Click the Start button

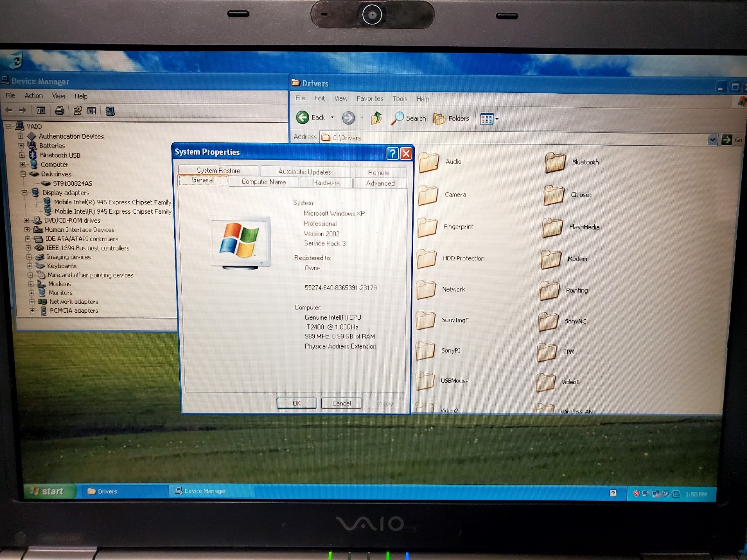click(49, 491)
